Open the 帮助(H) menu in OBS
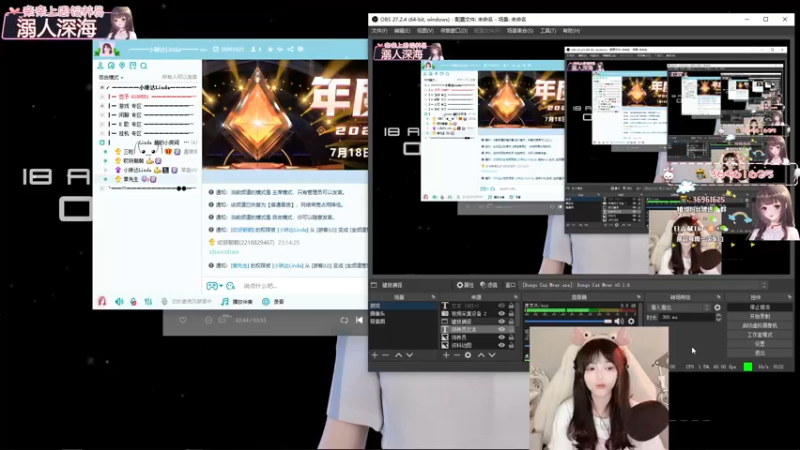 571,31
